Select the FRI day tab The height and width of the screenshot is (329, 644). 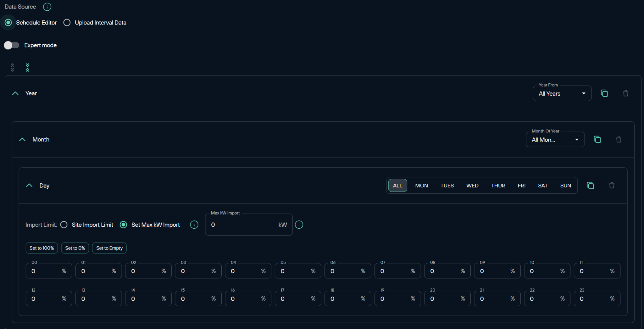coord(522,186)
